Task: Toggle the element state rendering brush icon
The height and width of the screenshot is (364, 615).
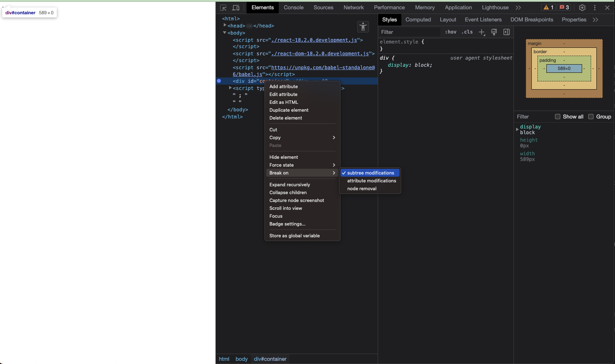Action: pyautogui.click(x=494, y=32)
